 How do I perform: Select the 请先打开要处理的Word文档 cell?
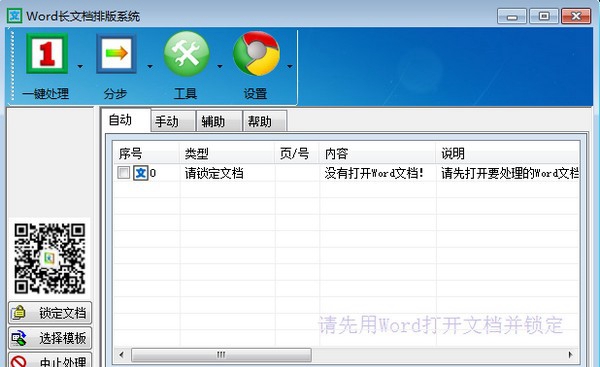508,173
